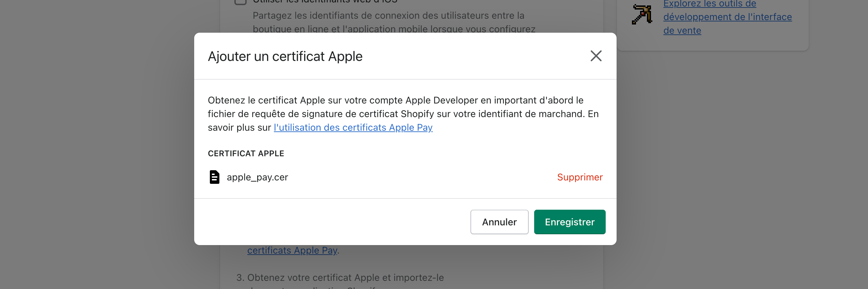Remove the certificate with Supprimer

(x=580, y=177)
